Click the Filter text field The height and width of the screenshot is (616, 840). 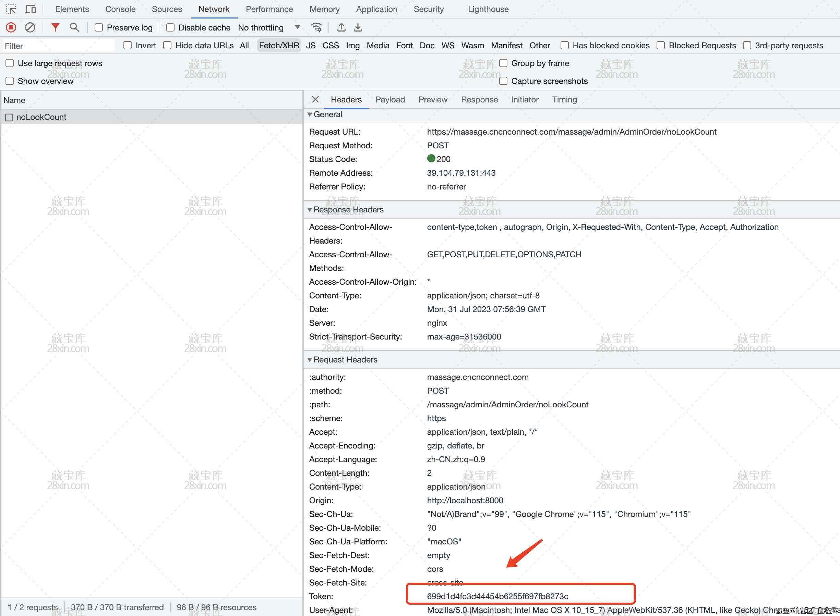(58, 46)
